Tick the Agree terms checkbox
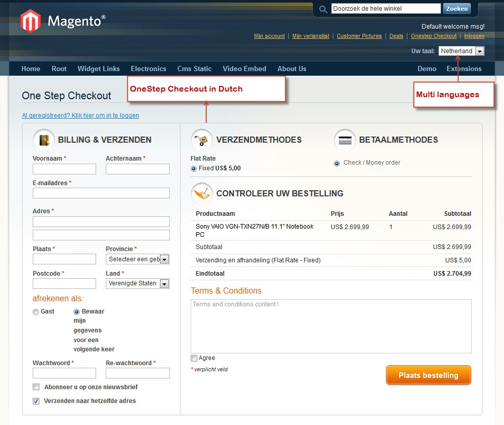504x425 pixels. point(194,358)
